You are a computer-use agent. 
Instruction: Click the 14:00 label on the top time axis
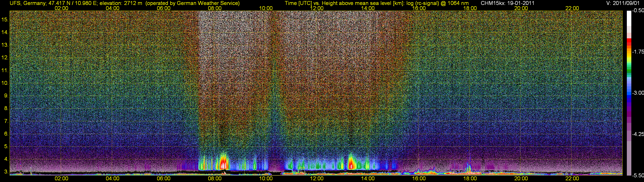click(368, 8)
